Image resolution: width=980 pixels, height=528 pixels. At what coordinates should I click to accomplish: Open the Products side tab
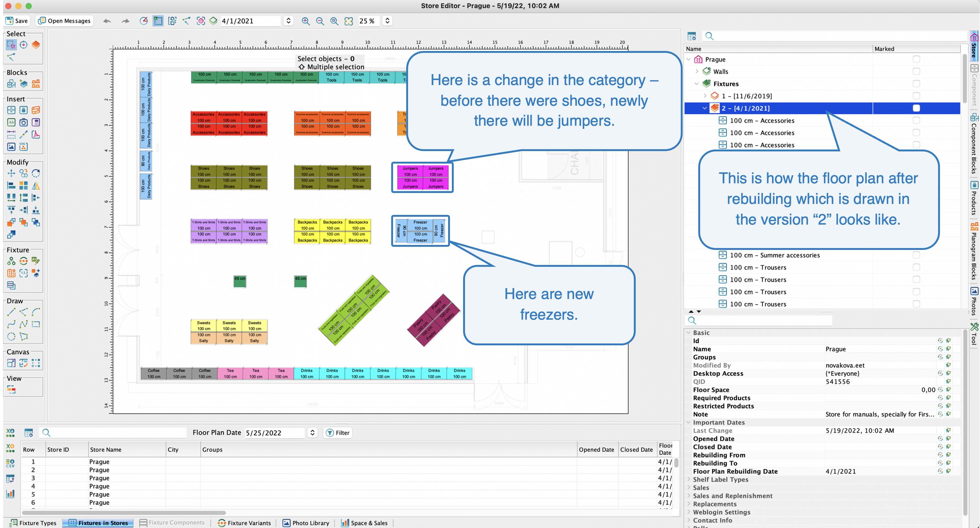pyautogui.click(x=974, y=198)
